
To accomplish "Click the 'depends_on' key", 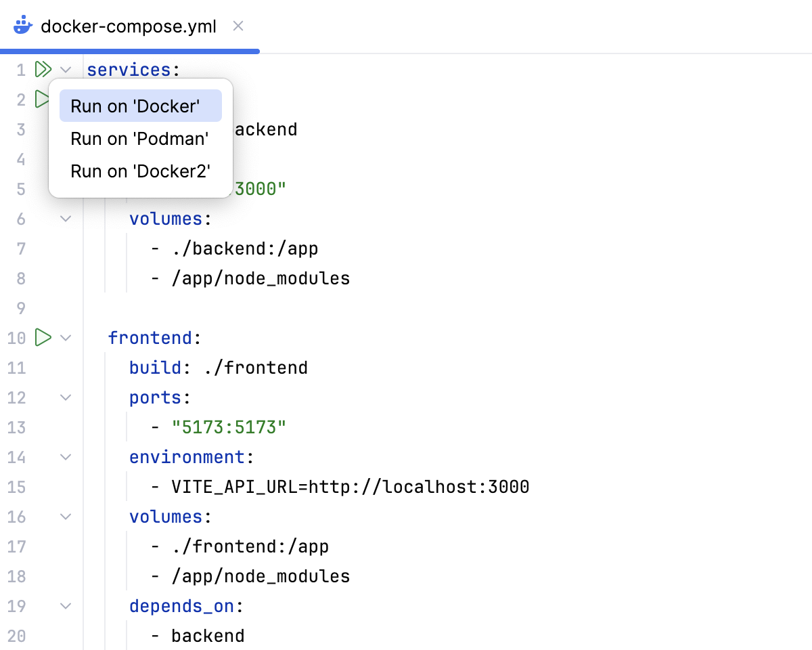I will pyautogui.click(x=181, y=606).
